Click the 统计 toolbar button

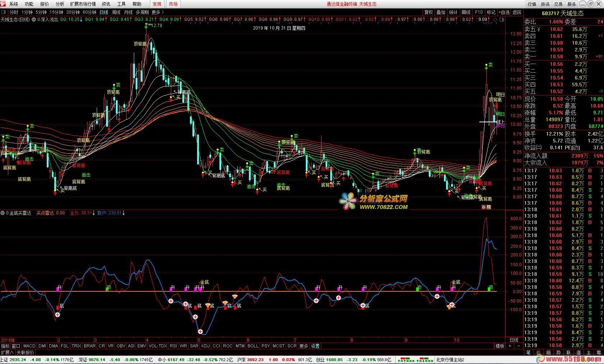pyautogui.click(x=453, y=12)
